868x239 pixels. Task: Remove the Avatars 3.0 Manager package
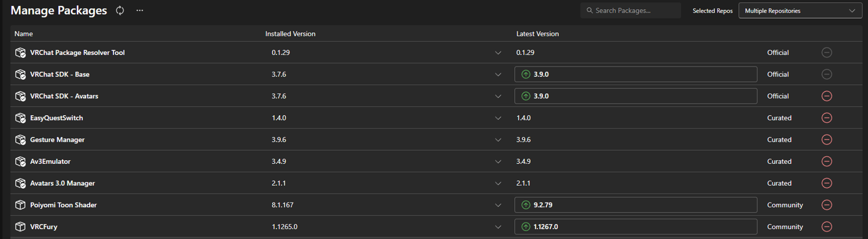(827, 183)
